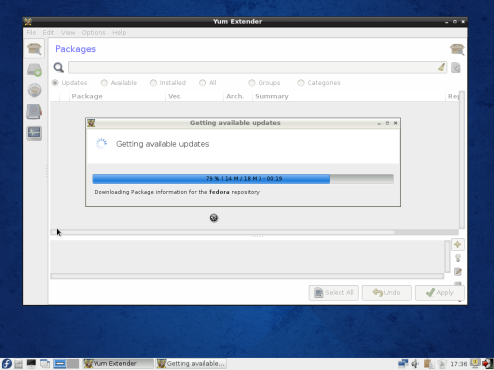Open the output log monitor icon

tap(34, 133)
